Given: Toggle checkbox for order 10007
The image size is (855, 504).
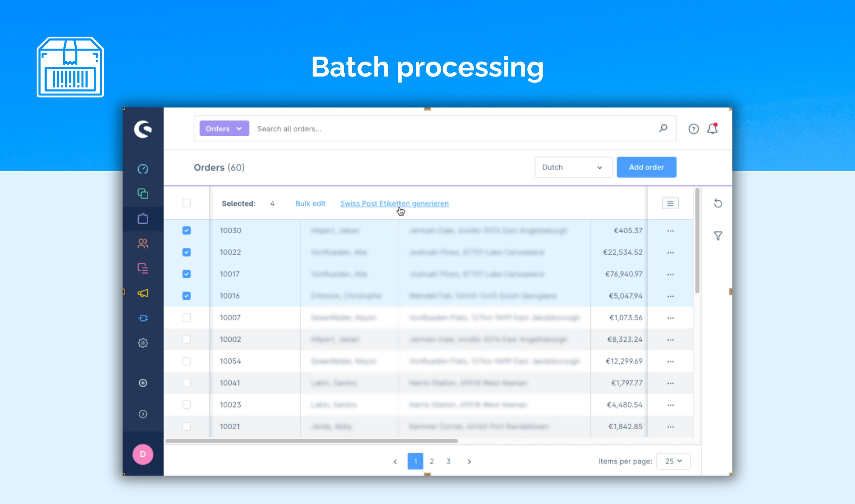Looking at the screenshot, I should tap(187, 317).
